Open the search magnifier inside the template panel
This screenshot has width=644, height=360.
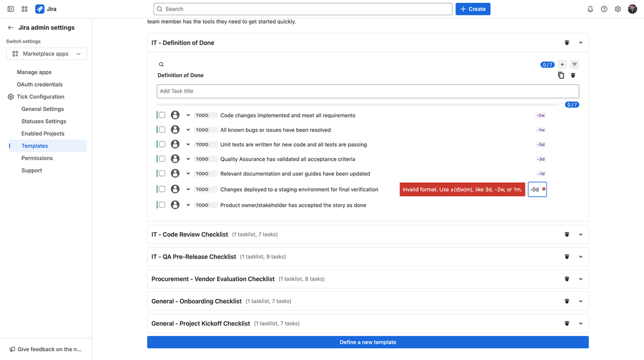point(160,64)
